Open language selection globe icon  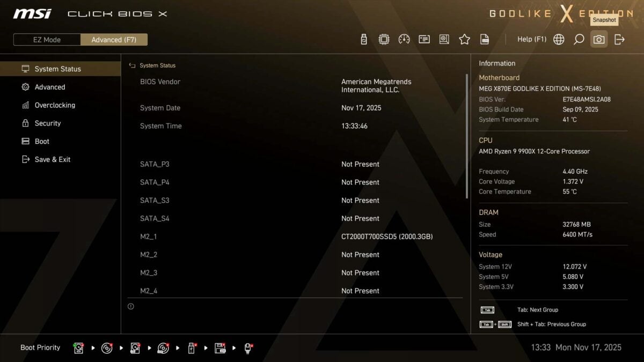(559, 39)
